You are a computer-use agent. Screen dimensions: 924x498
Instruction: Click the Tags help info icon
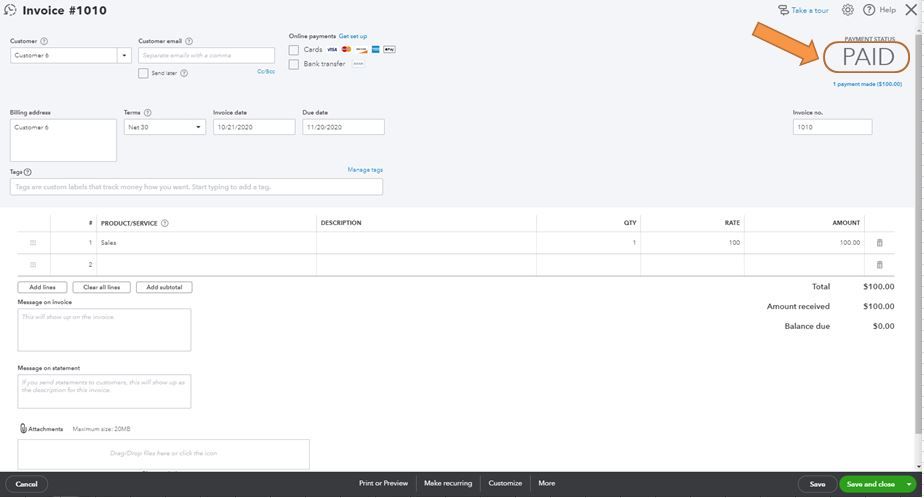click(x=28, y=172)
